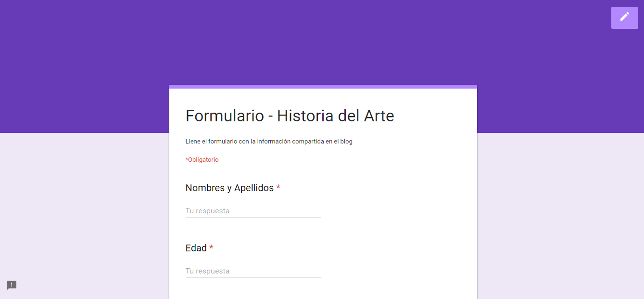Click "Llene" at the start of the description

point(193,142)
